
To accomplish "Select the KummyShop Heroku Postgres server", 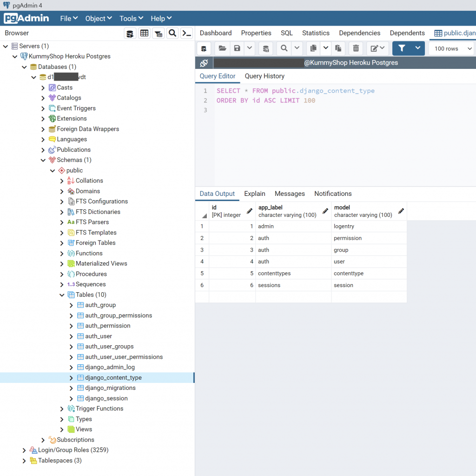I will (x=70, y=57).
